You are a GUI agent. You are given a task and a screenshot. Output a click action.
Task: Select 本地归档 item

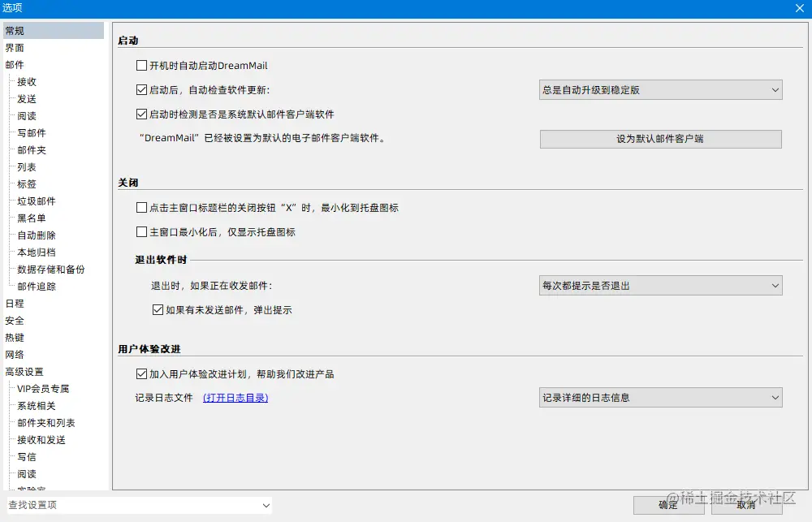coord(37,252)
